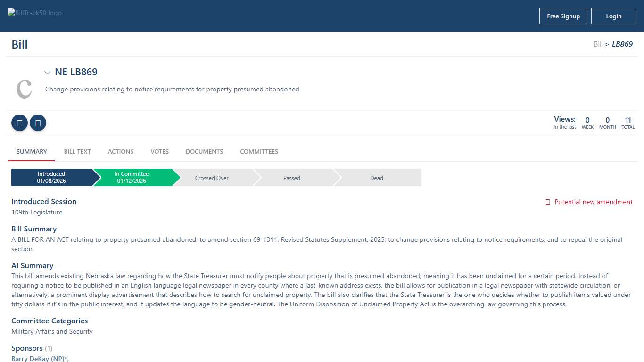The image size is (644, 362).
Task: Click the red icon beside Potential new amendment
Action: [x=547, y=202]
